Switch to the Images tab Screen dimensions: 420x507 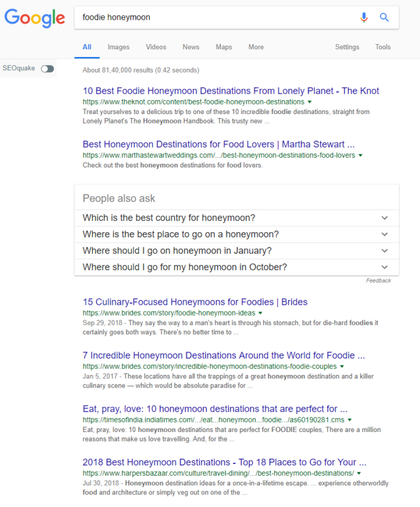click(118, 47)
